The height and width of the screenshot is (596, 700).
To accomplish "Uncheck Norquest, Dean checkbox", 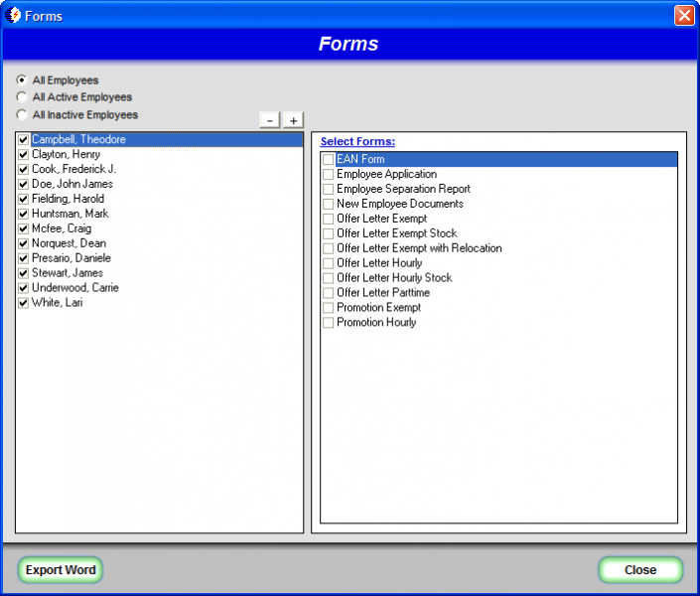I will point(23,243).
